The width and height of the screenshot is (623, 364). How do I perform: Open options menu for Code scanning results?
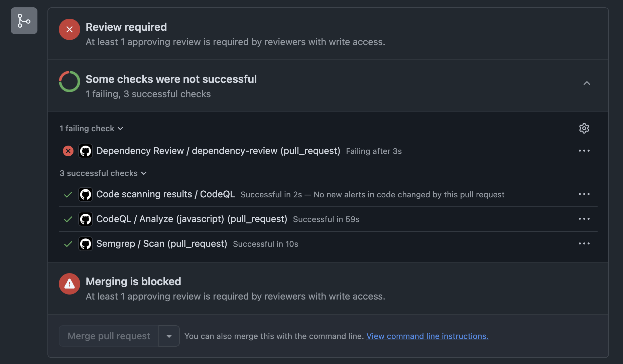click(x=584, y=194)
